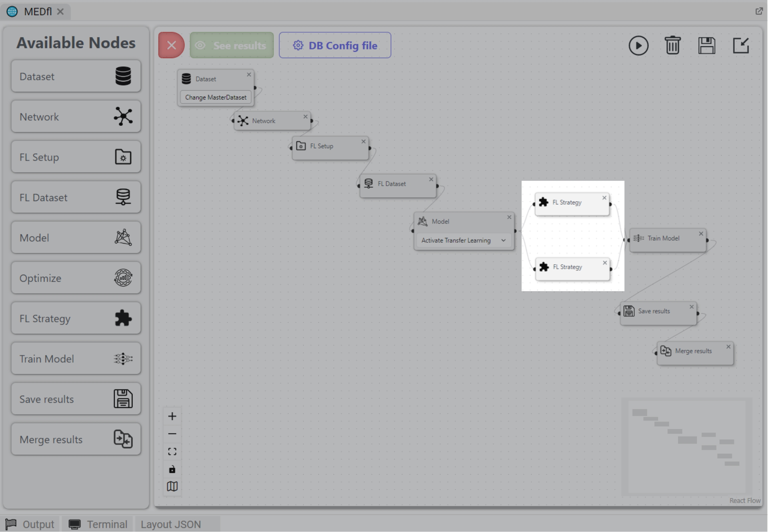This screenshot has height=532, width=768.
Task: Open the Layout JSON tab
Action: (171, 524)
